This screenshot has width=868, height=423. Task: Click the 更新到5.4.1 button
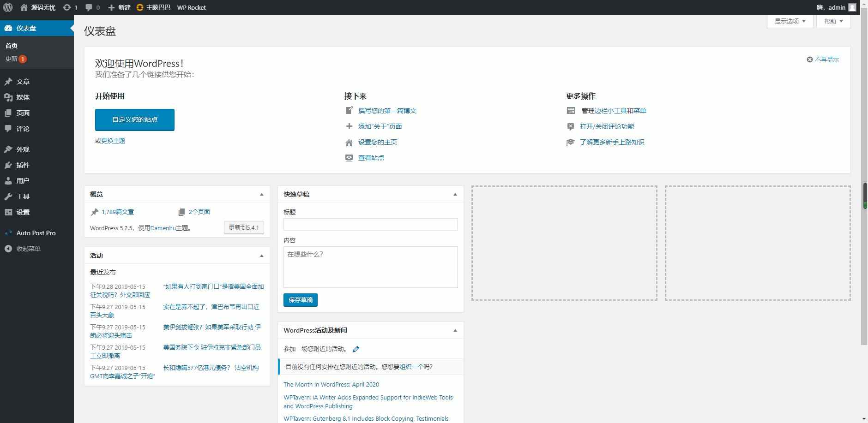coord(244,227)
